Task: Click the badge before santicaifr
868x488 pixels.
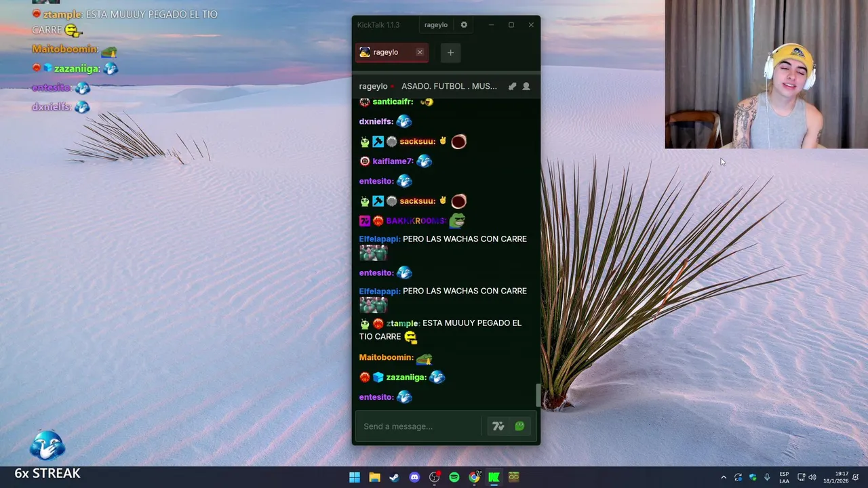Action: (x=365, y=102)
